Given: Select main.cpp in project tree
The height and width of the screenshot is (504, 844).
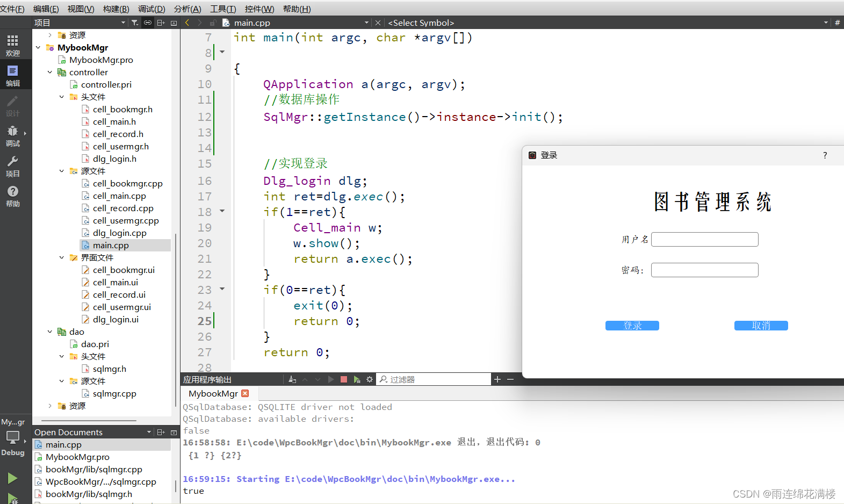Looking at the screenshot, I should 111,245.
